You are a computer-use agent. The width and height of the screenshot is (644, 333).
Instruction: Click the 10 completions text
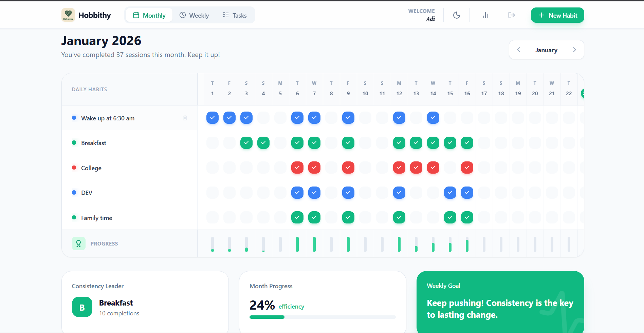coord(119,313)
